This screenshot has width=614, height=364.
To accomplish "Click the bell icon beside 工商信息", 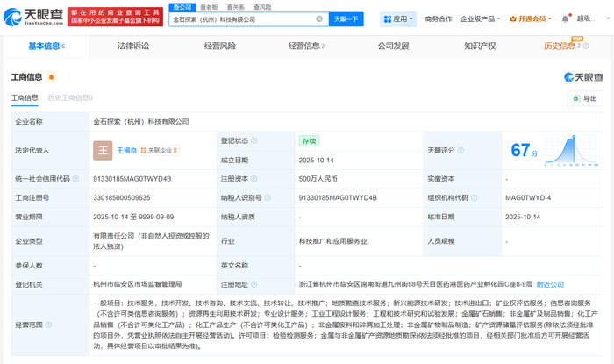I will click(x=52, y=77).
